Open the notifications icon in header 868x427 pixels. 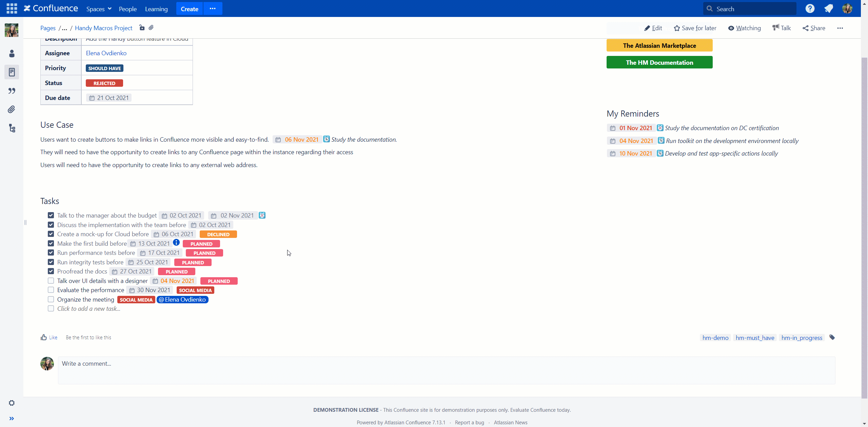click(828, 9)
